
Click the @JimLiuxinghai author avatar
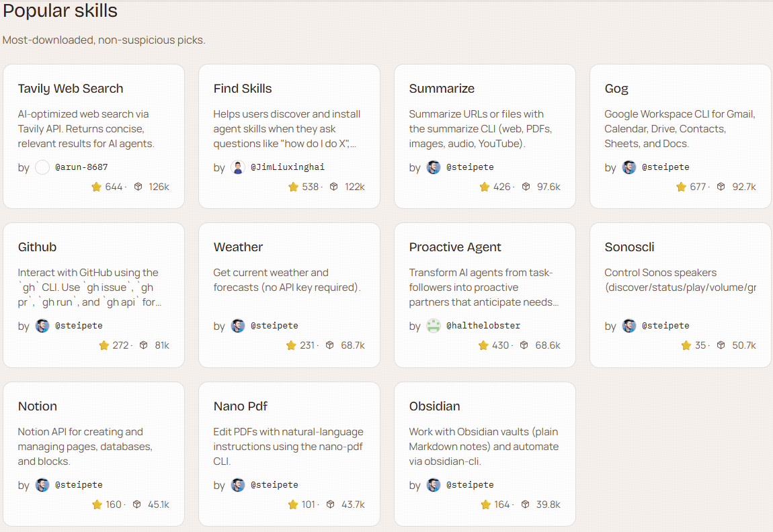click(x=238, y=167)
